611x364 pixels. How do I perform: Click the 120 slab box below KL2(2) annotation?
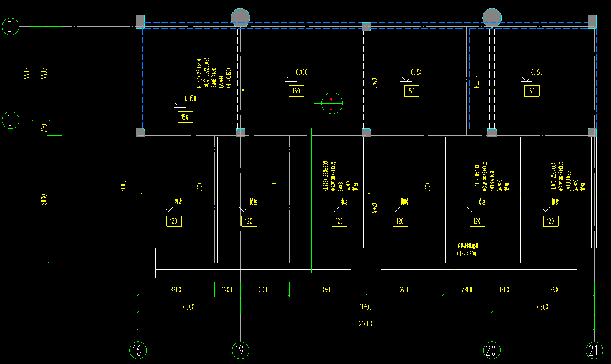coord(339,221)
